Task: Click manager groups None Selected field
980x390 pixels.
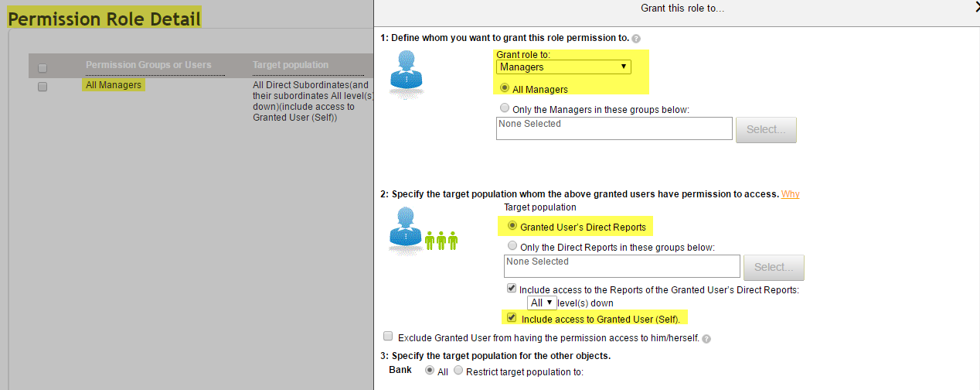Action: 614,128
